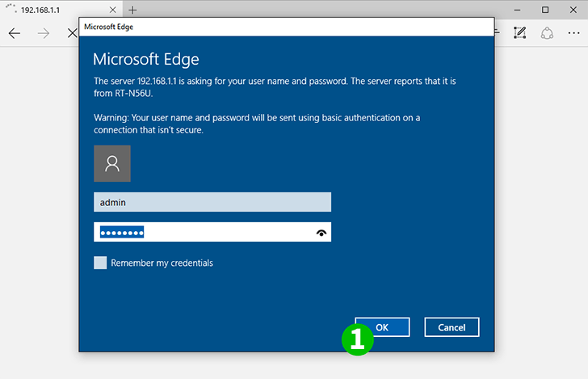This screenshot has width=588, height=379.
Task: Minimize the Edge browser window
Action: [517, 11]
